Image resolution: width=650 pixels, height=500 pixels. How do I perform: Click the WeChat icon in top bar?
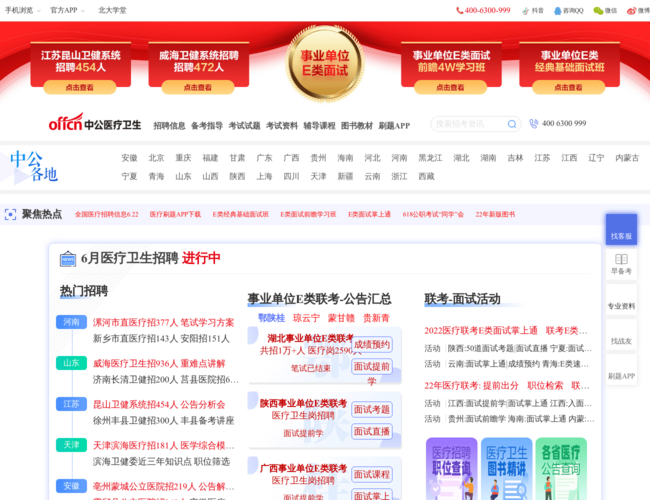(x=598, y=11)
